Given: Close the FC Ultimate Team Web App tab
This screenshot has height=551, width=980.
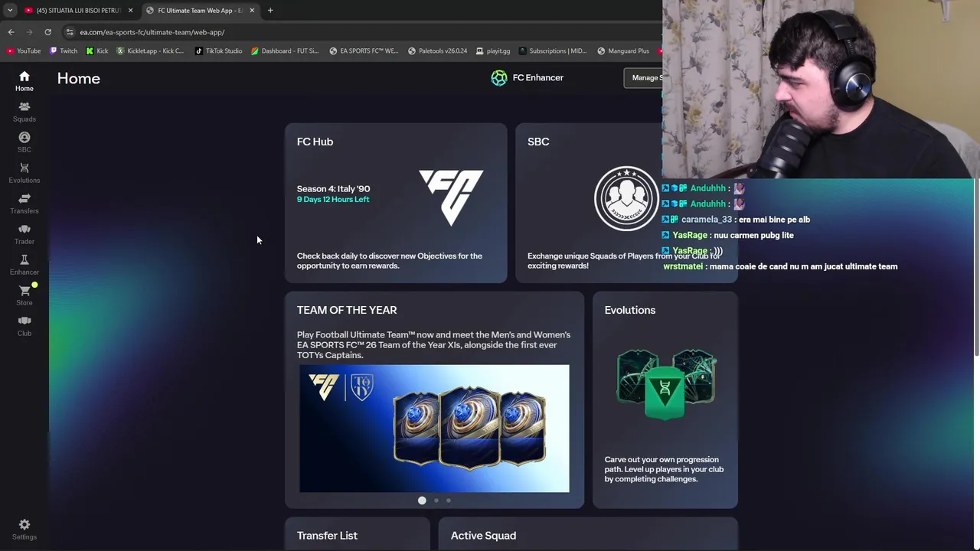Looking at the screenshot, I should click(252, 10).
